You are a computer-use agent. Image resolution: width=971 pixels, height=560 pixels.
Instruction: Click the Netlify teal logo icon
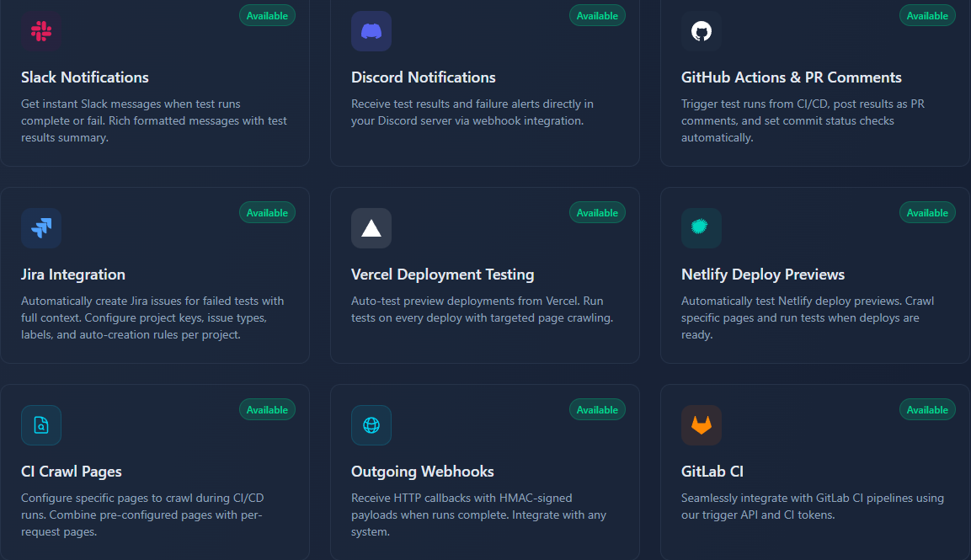coord(702,228)
